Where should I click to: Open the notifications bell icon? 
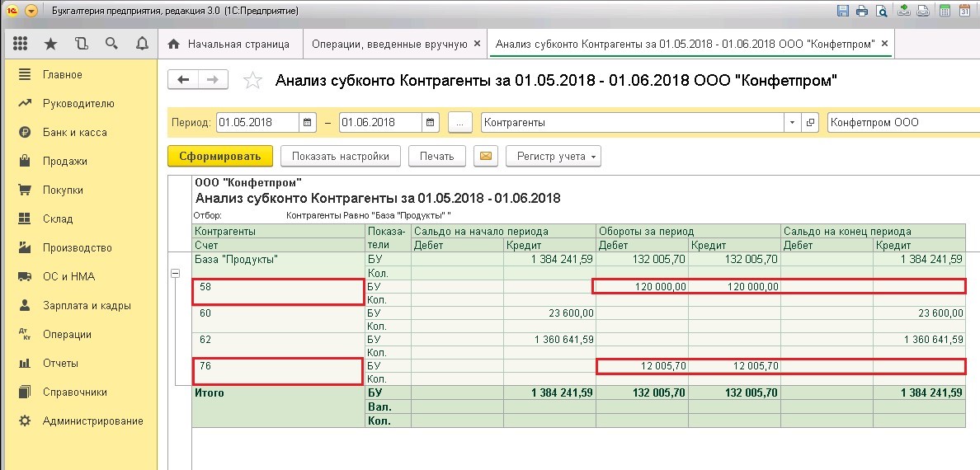(143, 44)
